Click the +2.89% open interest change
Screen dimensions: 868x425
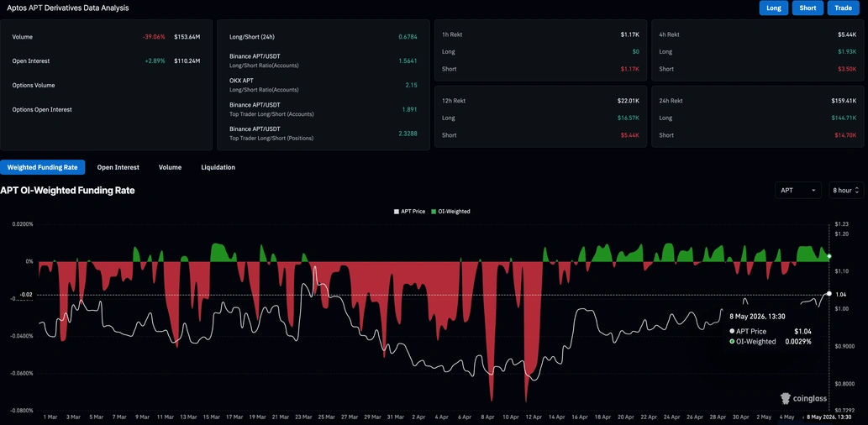click(x=155, y=60)
